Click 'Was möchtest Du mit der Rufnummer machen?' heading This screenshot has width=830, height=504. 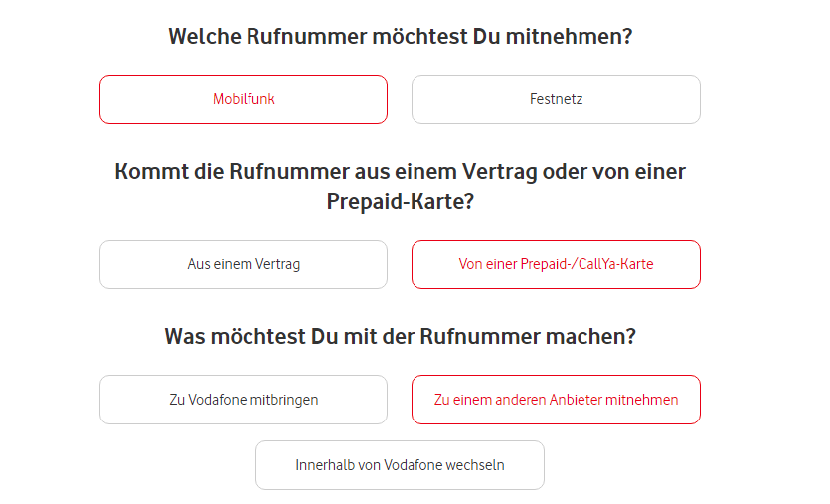point(401,336)
